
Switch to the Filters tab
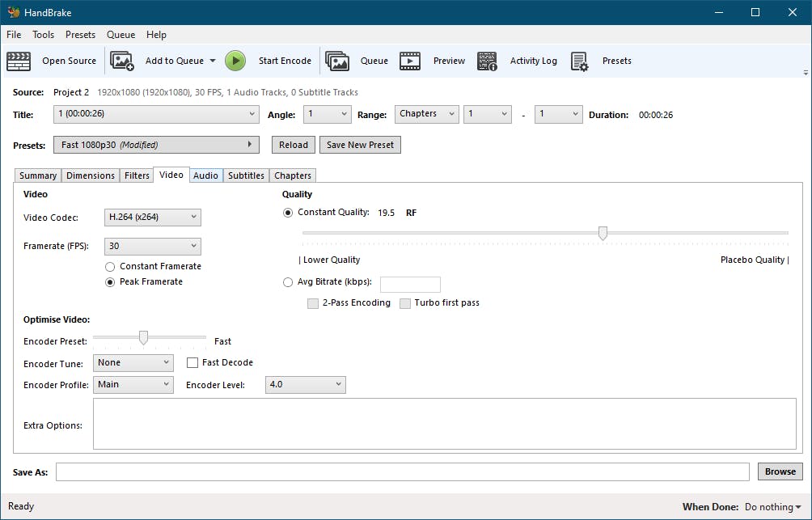[137, 175]
